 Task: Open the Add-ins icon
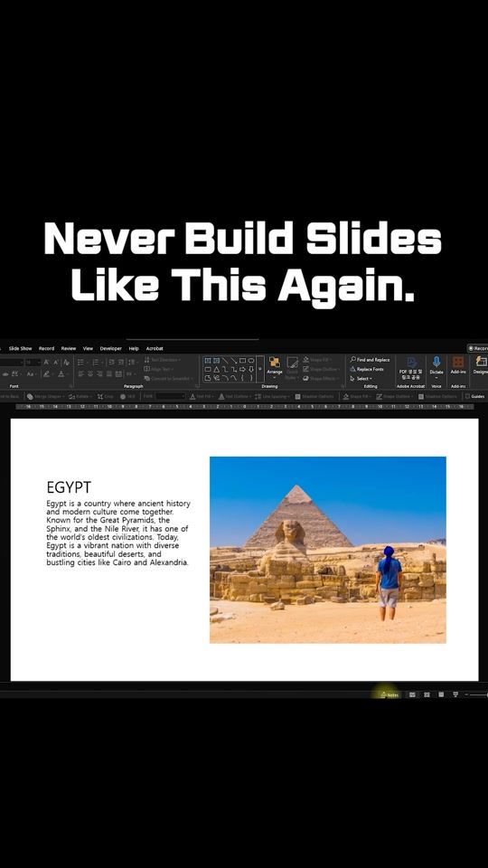[458, 365]
